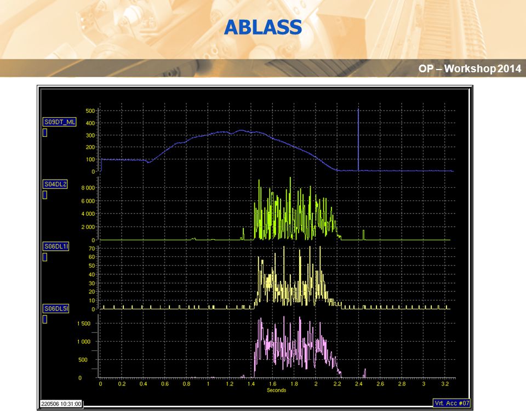The image size is (526, 420).
Task: Click the OP – Workshop 2014 text
Action: pyautogui.click(x=470, y=68)
